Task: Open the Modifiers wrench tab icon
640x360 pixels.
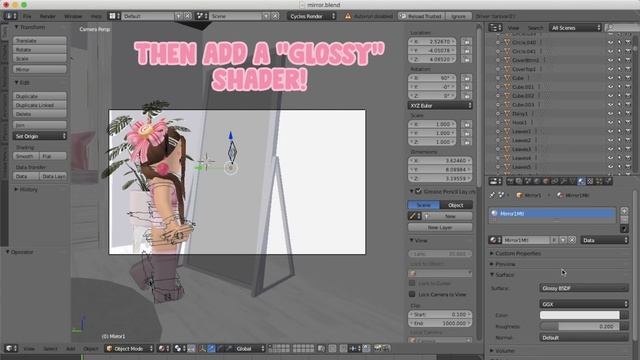Action: [x=564, y=181]
